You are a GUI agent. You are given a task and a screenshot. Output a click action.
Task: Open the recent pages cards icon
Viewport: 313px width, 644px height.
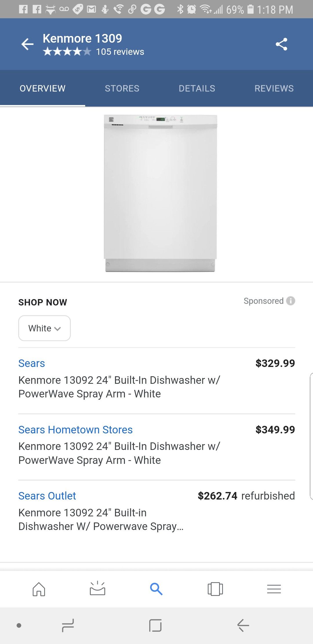[x=215, y=589]
